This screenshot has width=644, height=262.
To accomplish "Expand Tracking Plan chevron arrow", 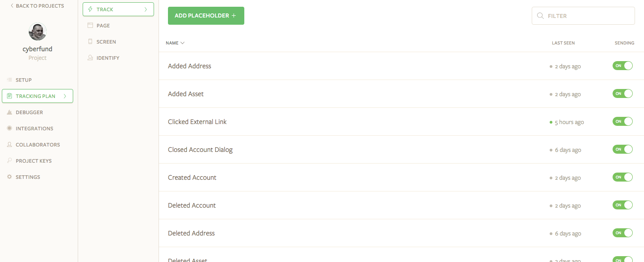I will click(x=65, y=96).
